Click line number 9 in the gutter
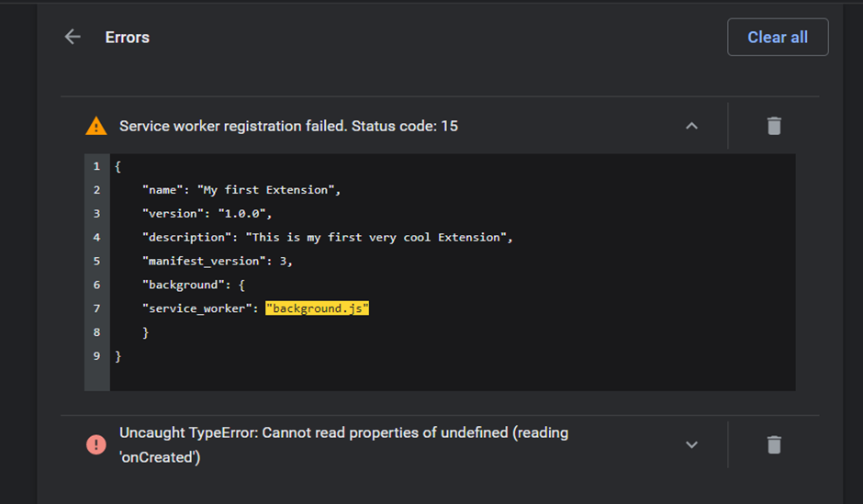Screen dimensions: 863x504 [97, 356]
